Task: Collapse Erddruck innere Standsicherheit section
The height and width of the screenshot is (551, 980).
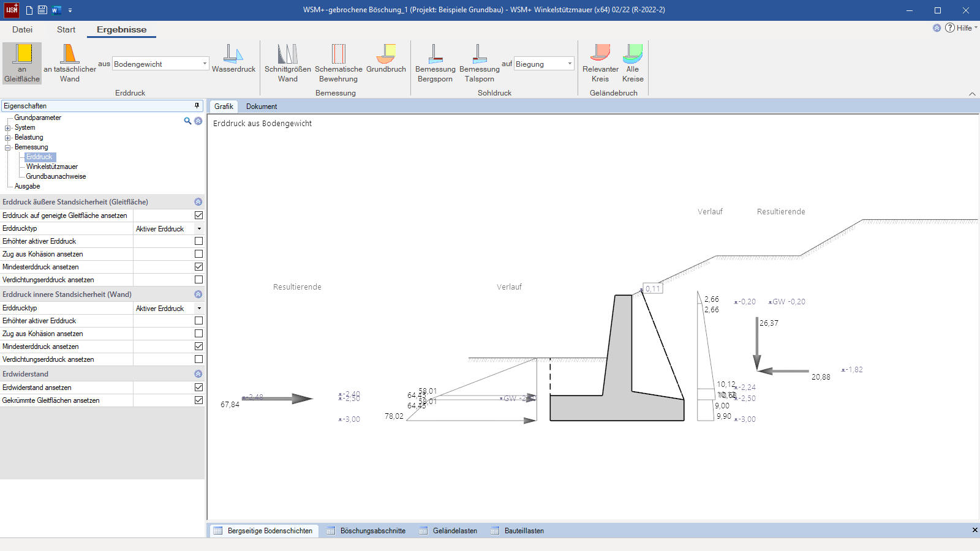Action: (x=198, y=294)
